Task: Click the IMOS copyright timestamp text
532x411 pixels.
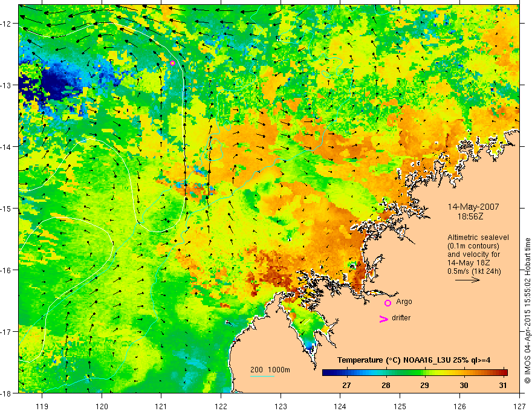Action: coord(527,311)
